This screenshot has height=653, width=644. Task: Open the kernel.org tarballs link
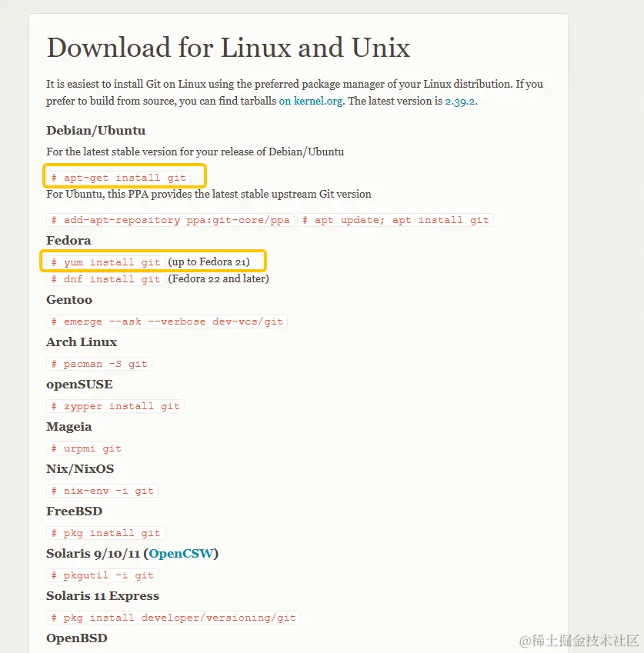pos(311,102)
